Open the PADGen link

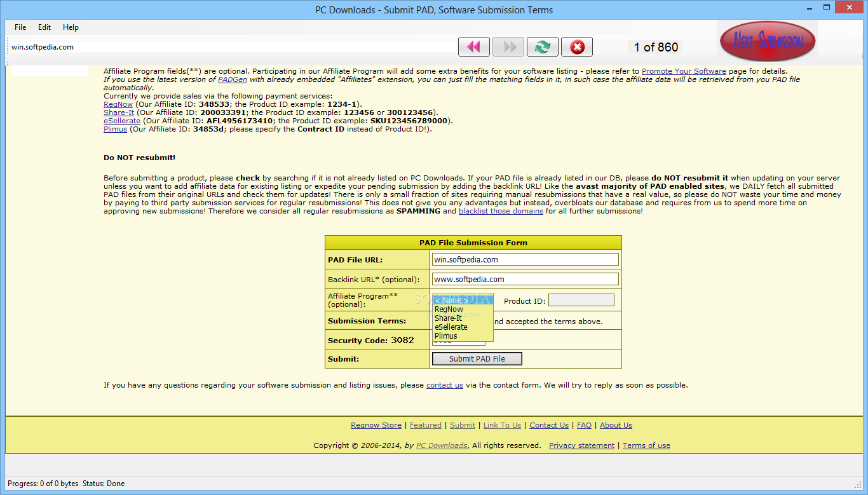[231, 79]
